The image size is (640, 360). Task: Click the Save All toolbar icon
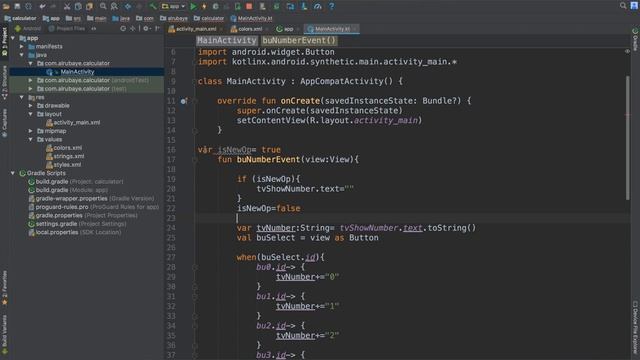(17, 6)
